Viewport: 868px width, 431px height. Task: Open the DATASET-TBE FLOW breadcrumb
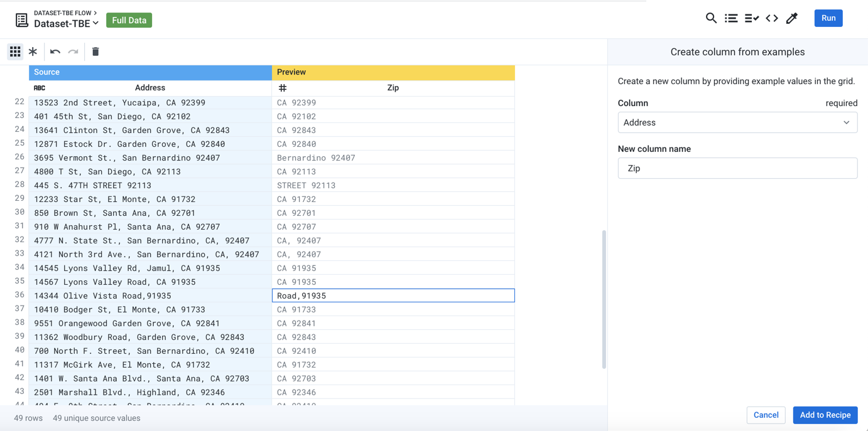65,13
